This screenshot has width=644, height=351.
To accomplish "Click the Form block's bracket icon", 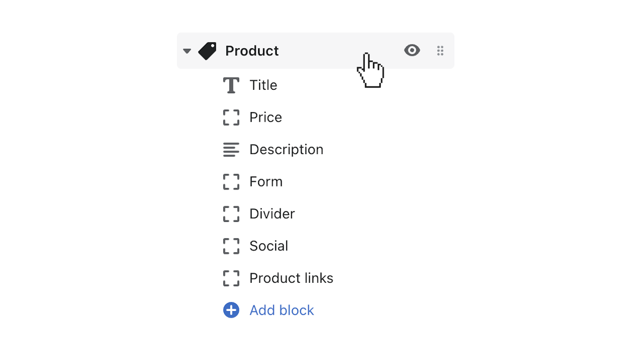I will (231, 181).
